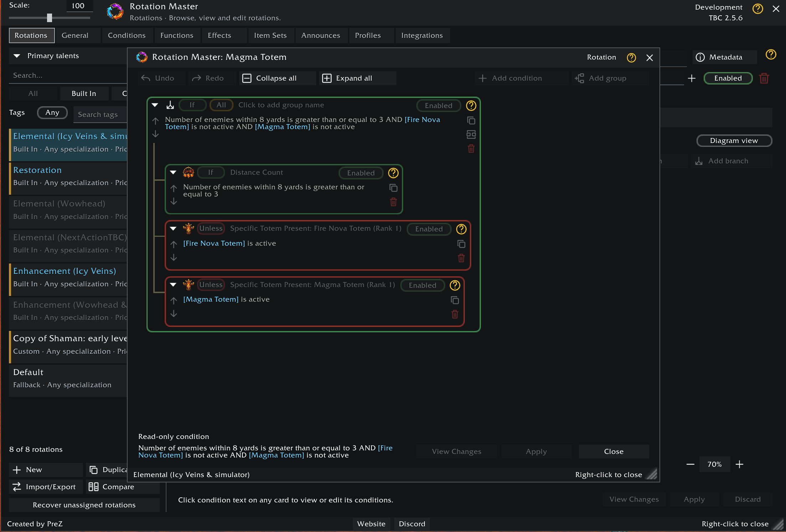Viewport: 786px width, 532px height.
Task: Open the Any tags match selector
Action: point(52,113)
